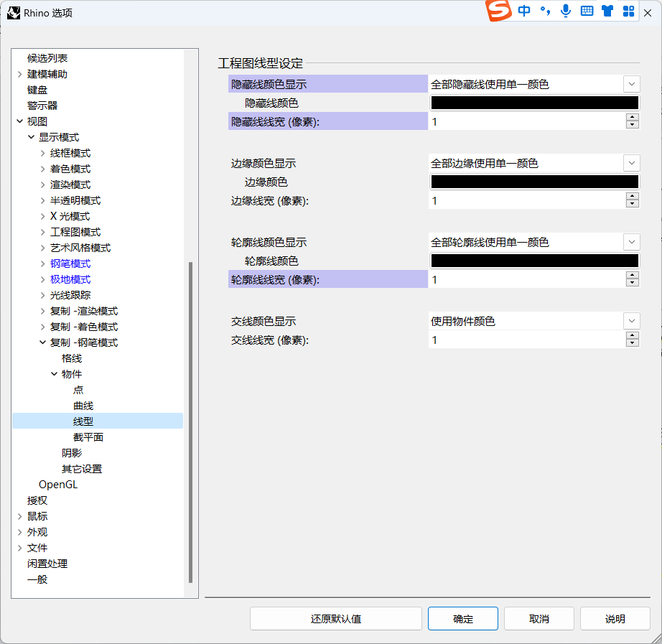
Task: Expand the 文件 tree node
Action: 20,548
